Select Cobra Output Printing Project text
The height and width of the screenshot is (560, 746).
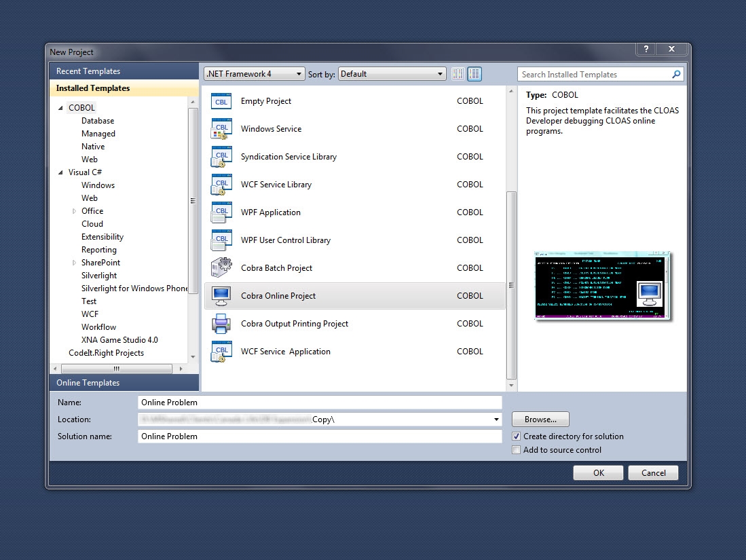[x=295, y=324]
